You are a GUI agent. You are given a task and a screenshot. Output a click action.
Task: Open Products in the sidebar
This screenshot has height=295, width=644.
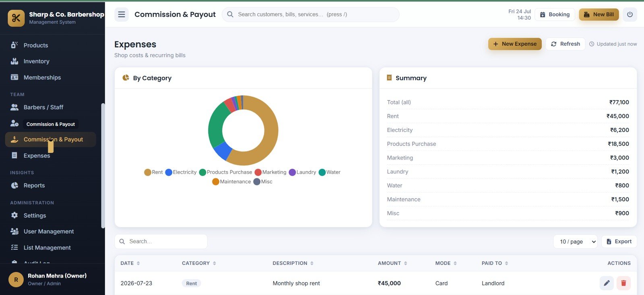(x=50, y=45)
